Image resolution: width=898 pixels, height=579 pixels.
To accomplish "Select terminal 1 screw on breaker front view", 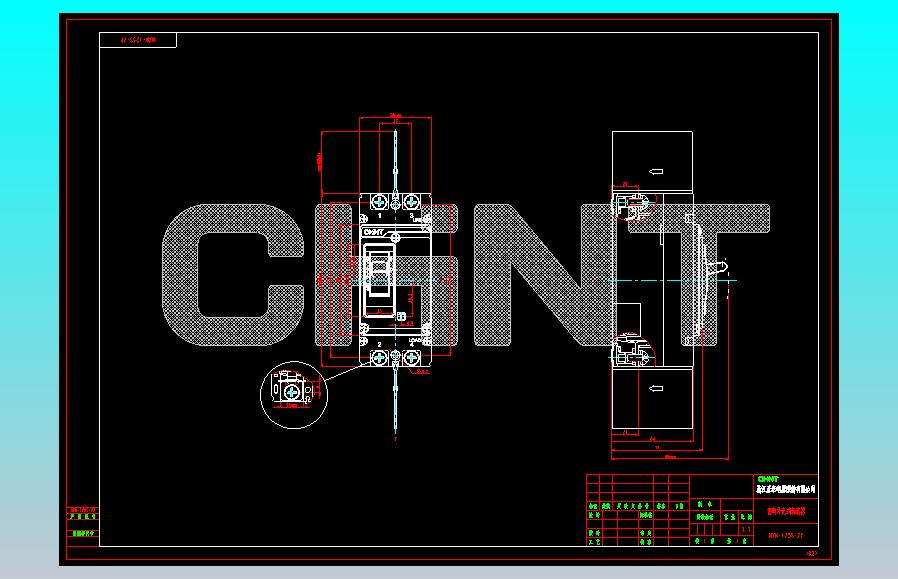I will click(x=379, y=202).
